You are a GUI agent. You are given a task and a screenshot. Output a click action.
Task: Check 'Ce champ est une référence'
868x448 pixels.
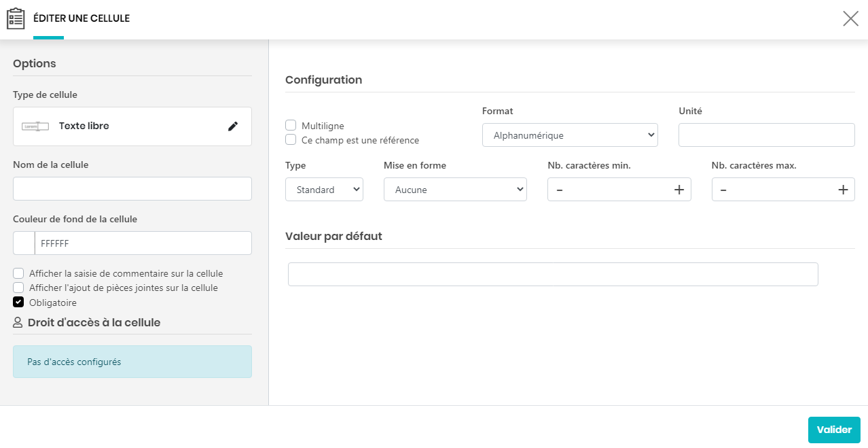291,139
